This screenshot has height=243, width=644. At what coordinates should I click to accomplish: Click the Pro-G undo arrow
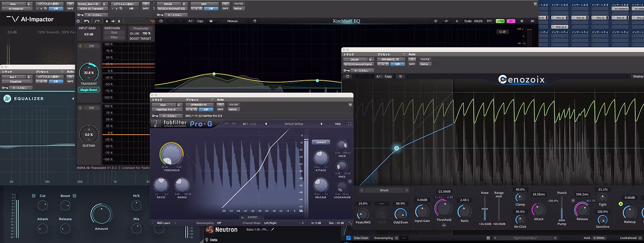click(227, 124)
